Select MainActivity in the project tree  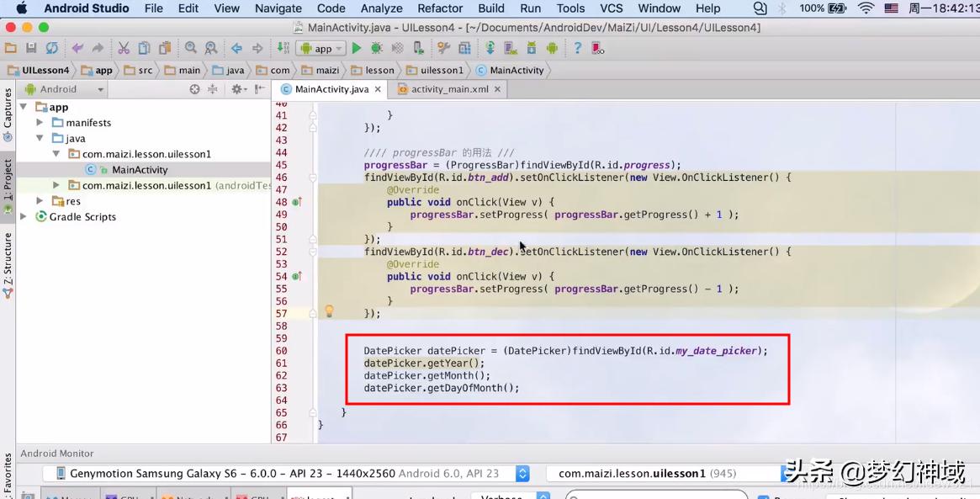coord(140,170)
